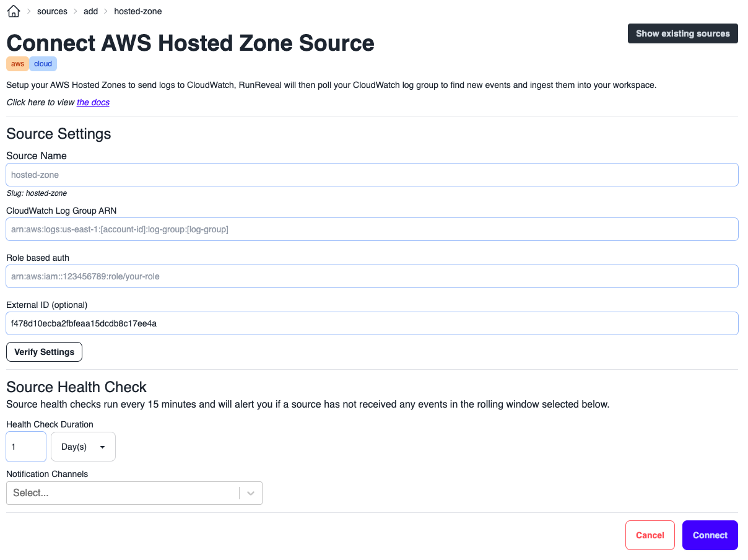Open the sources breadcrumb
The image size is (748, 560).
point(52,11)
